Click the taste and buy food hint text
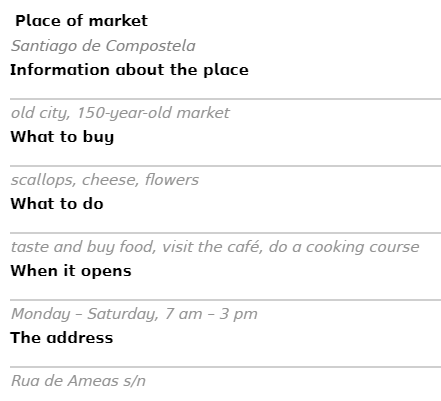441x401 pixels. tap(215, 247)
